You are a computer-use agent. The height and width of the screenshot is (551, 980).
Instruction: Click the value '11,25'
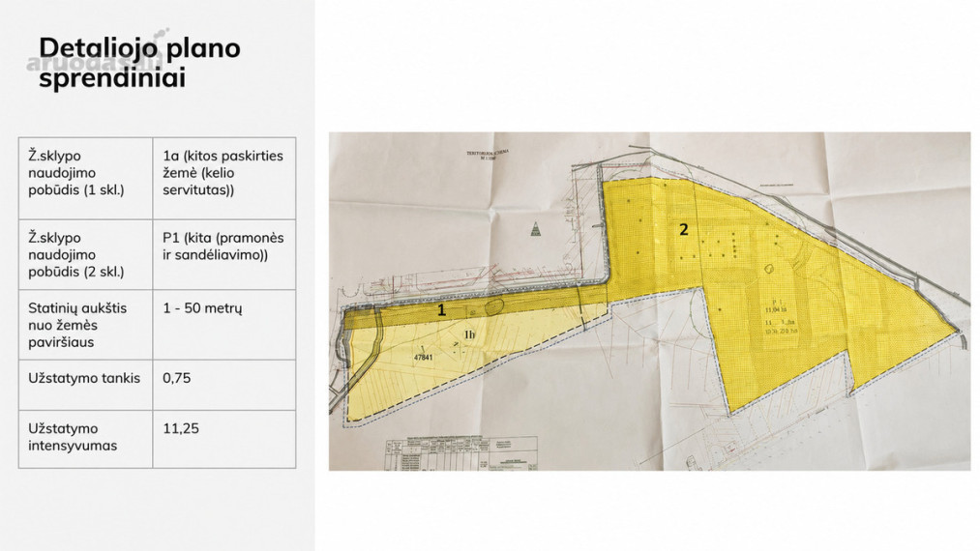[x=181, y=428]
